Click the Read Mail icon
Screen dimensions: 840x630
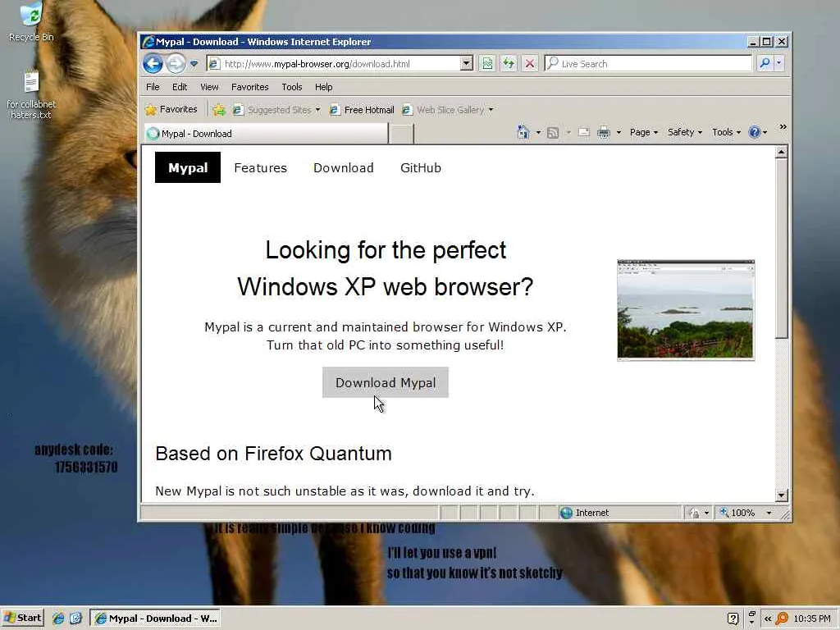[584, 132]
